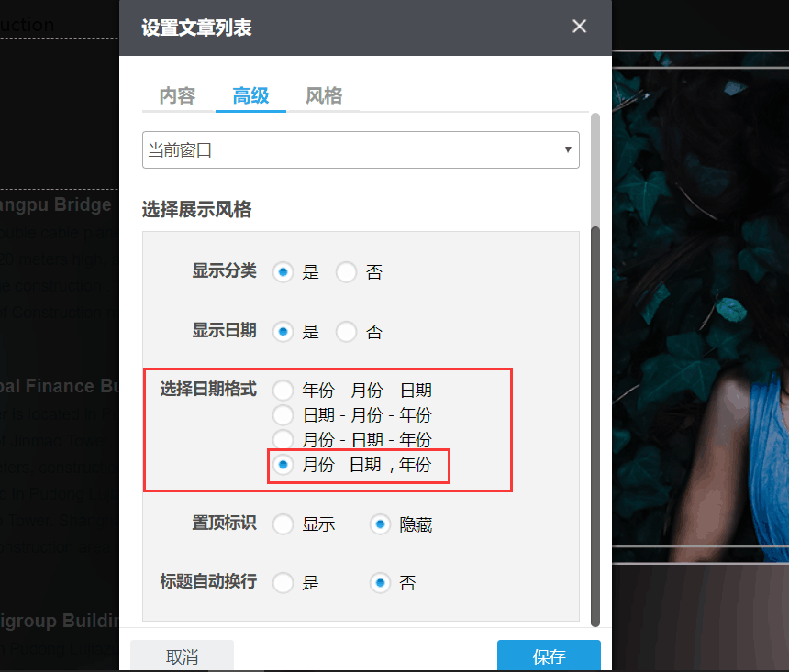The width and height of the screenshot is (789, 672).
Task: Close the 设置文章列表 dialog with the X icon
Action: (x=579, y=27)
